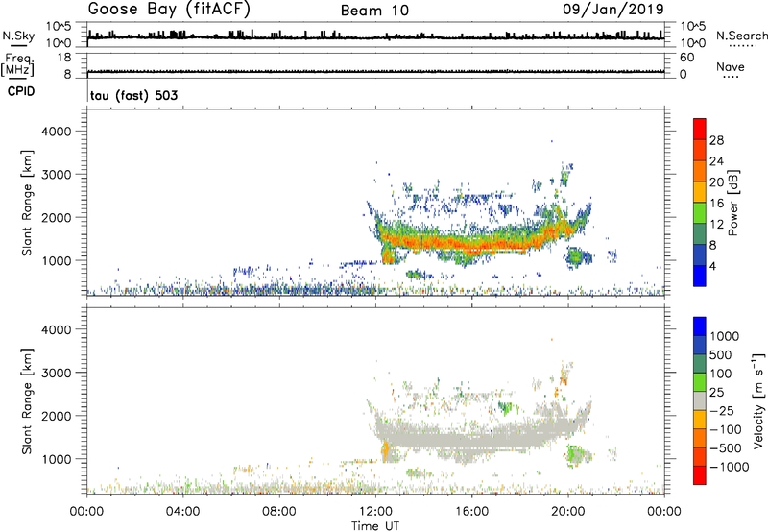
Task: Click the '20:00' time axis label
Action: (x=568, y=512)
